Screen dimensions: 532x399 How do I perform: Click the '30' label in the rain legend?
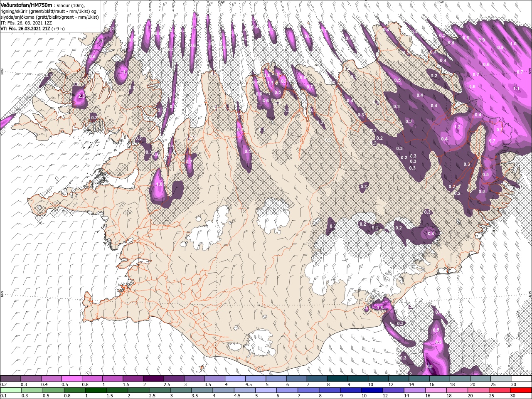pyautogui.click(x=513, y=396)
